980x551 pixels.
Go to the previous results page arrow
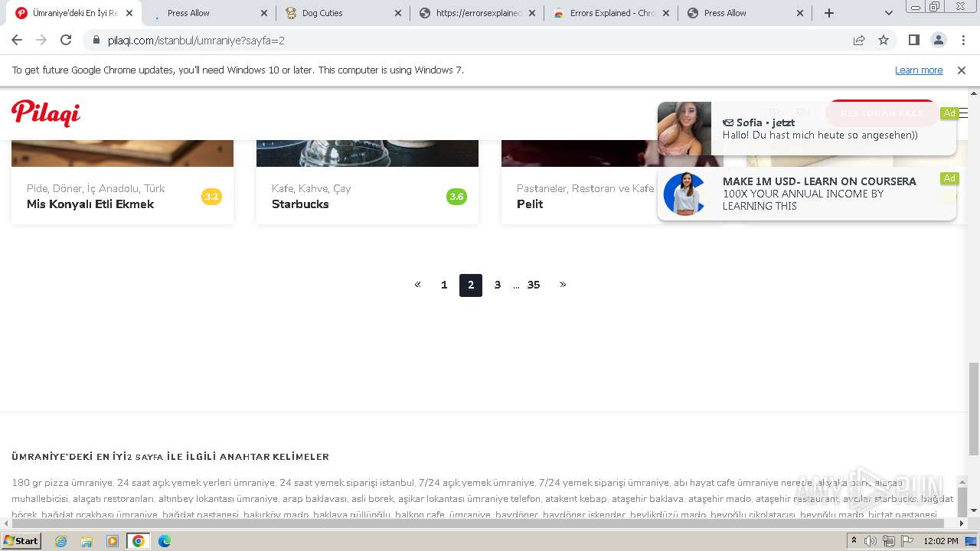pos(417,285)
